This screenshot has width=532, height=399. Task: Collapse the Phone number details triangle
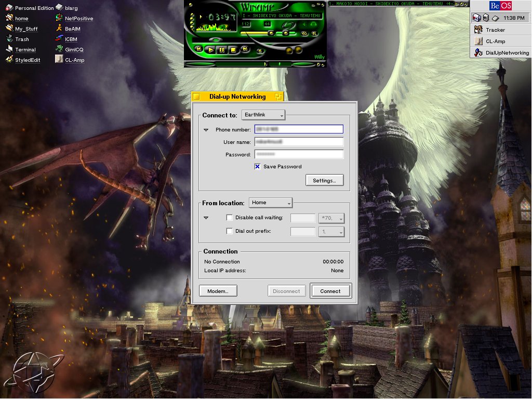click(206, 129)
